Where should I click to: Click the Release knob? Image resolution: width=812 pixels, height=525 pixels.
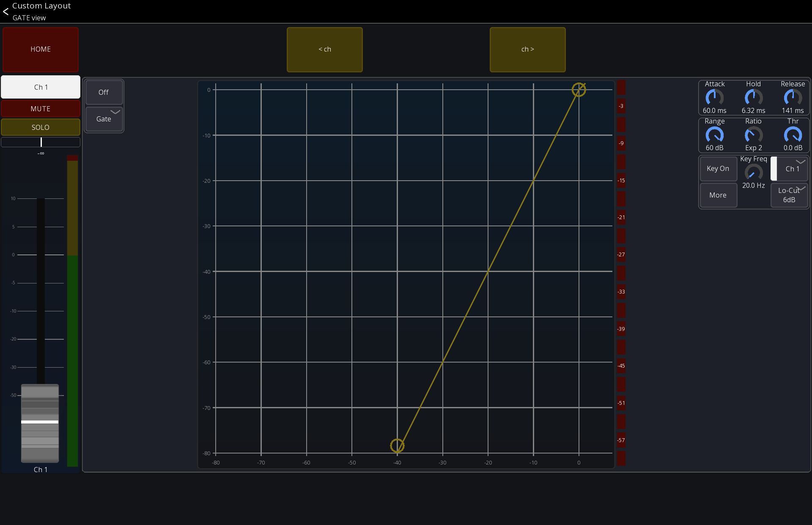tap(793, 98)
